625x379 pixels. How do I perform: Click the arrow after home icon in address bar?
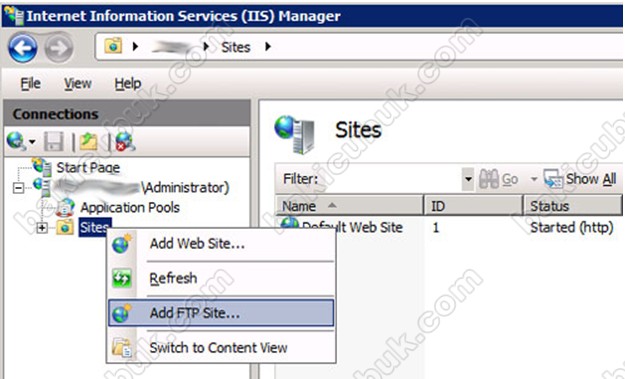(135, 47)
